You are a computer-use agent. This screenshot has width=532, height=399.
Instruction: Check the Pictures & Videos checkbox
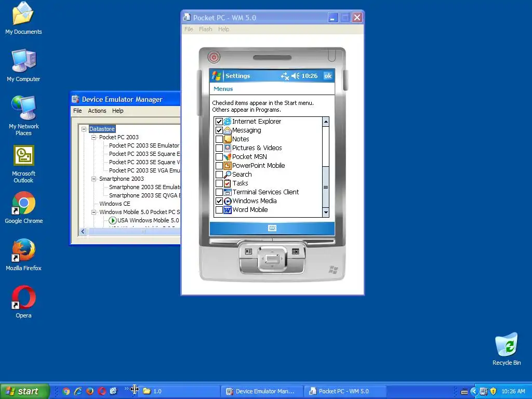point(219,148)
